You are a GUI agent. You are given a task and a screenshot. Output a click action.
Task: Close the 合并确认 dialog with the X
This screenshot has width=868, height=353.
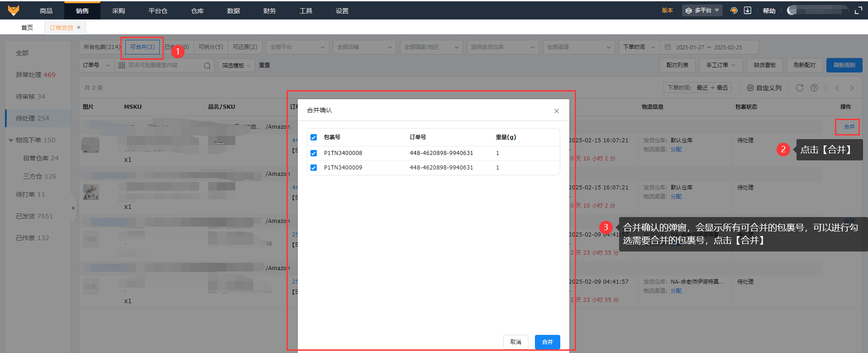coord(557,111)
